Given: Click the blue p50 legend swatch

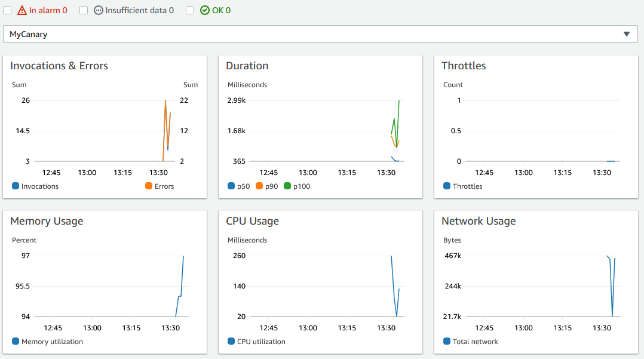Looking at the screenshot, I should tap(231, 186).
